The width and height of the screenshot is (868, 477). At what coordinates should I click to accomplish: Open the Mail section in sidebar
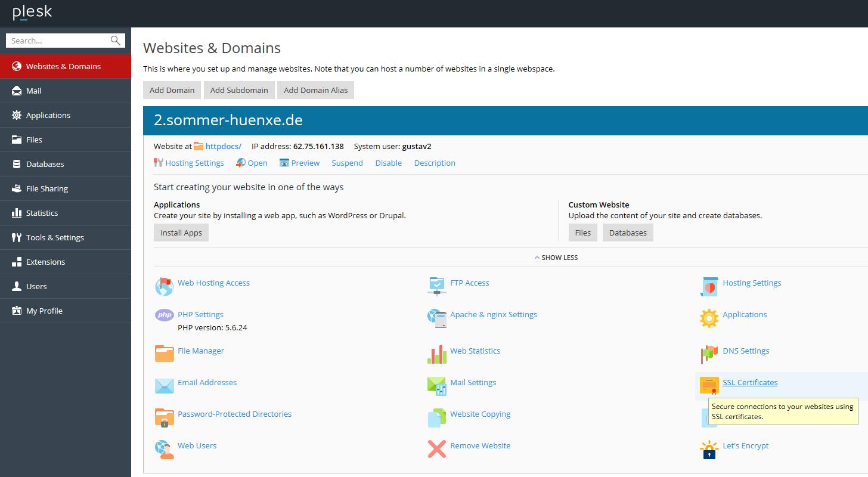click(x=34, y=91)
